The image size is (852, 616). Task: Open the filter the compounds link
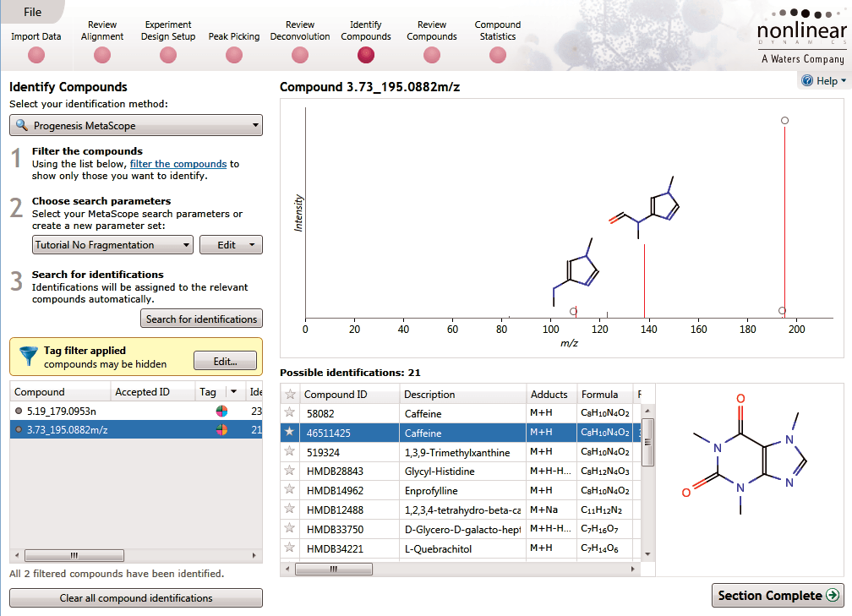[x=178, y=164]
